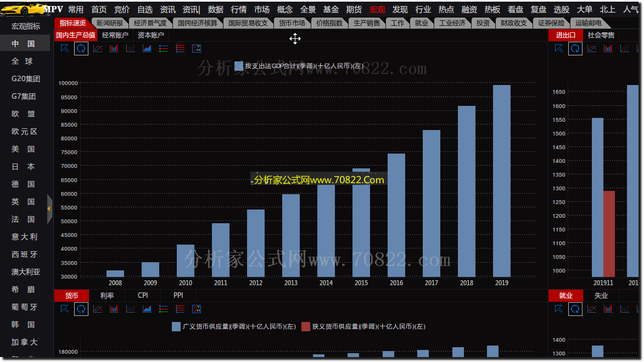Click the red gridlines icon in 货币 panel toolbar
The image size is (644, 362).
[x=180, y=309]
